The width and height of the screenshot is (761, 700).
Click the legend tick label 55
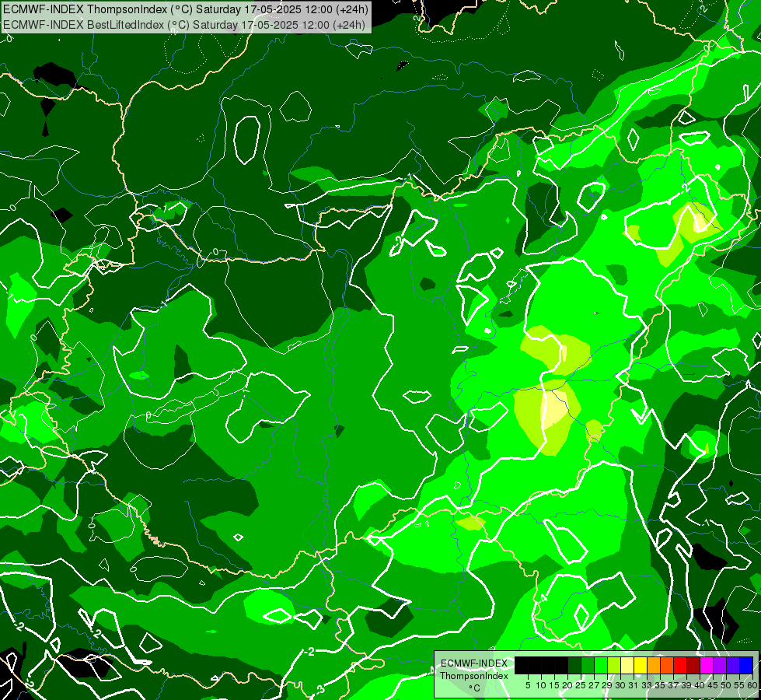(x=740, y=685)
